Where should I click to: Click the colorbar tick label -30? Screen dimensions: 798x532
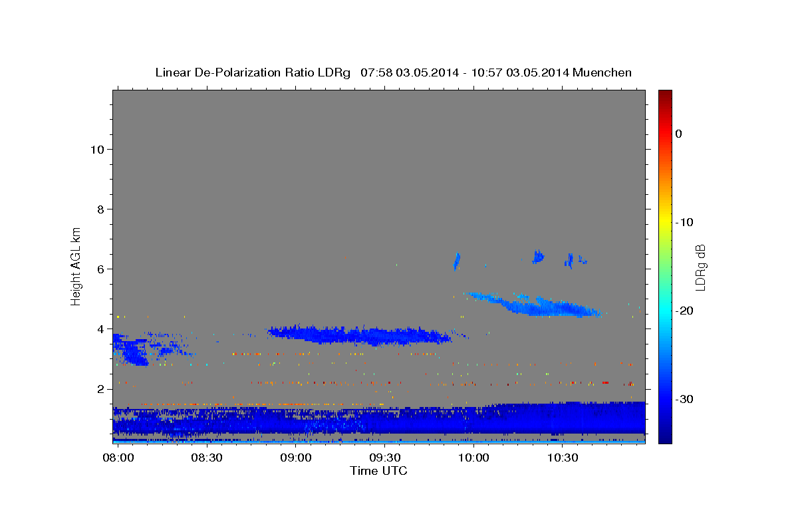684,399
